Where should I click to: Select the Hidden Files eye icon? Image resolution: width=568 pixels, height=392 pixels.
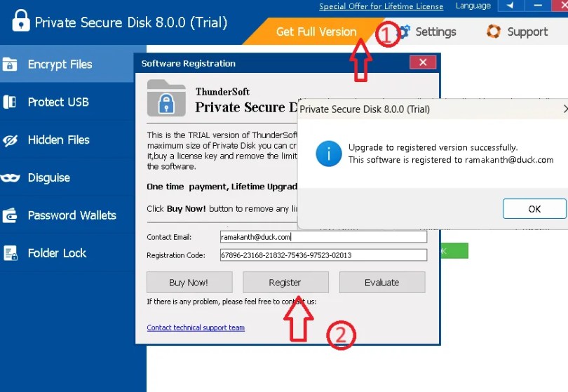point(10,140)
